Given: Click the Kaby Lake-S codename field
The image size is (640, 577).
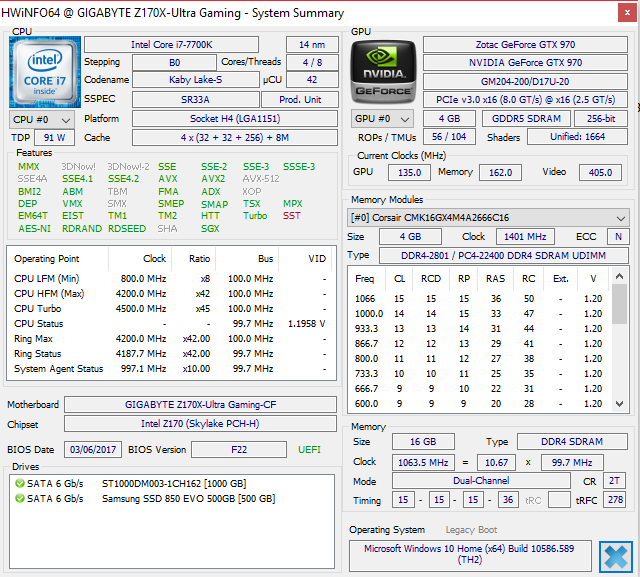Looking at the screenshot, I should coord(196,80).
